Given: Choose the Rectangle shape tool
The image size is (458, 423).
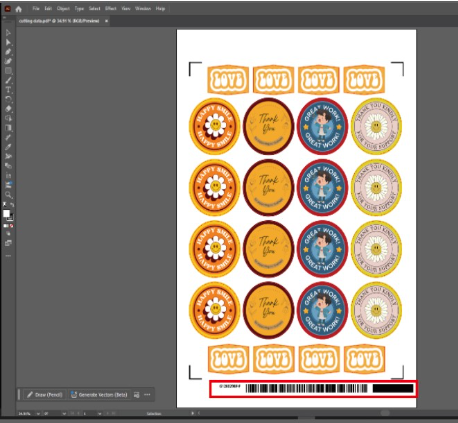Looking at the screenshot, I should (x=8, y=71).
